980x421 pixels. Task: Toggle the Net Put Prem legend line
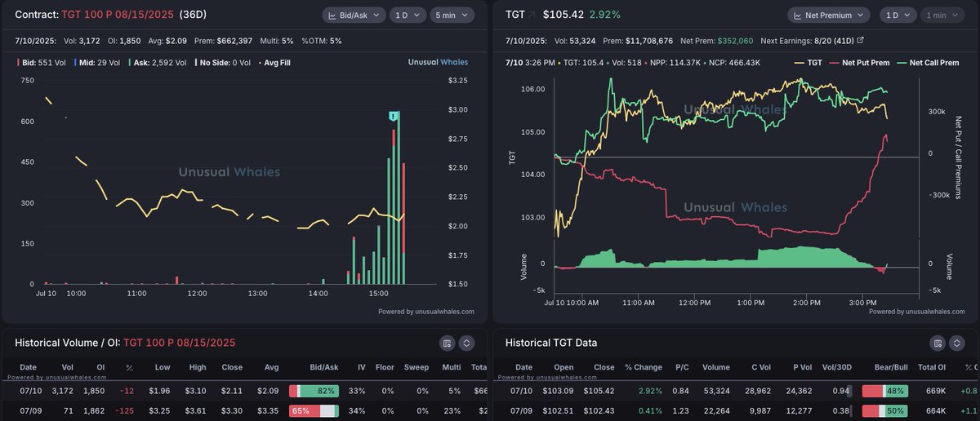pos(858,62)
